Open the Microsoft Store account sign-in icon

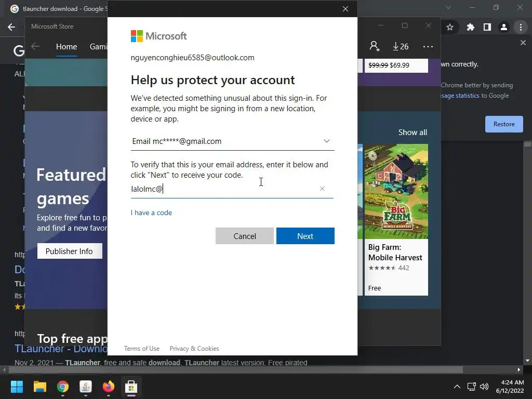pyautogui.click(x=375, y=46)
